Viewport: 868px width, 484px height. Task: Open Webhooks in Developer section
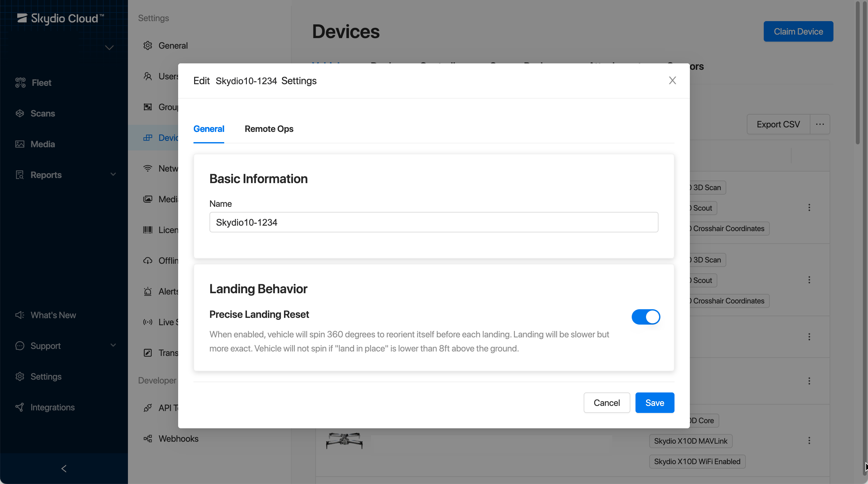178,439
